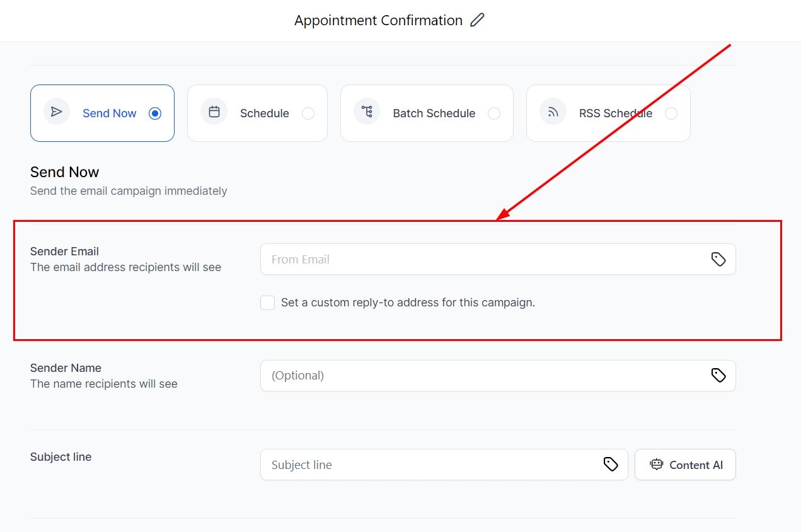Click the robot icon on Content AI
This screenshot has width=801, height=532.
657,465
